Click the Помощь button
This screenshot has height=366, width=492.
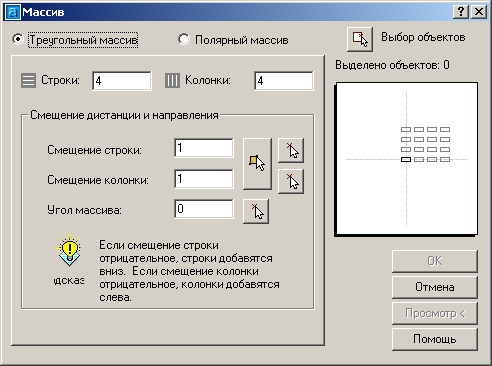click(x=435, y=339)
